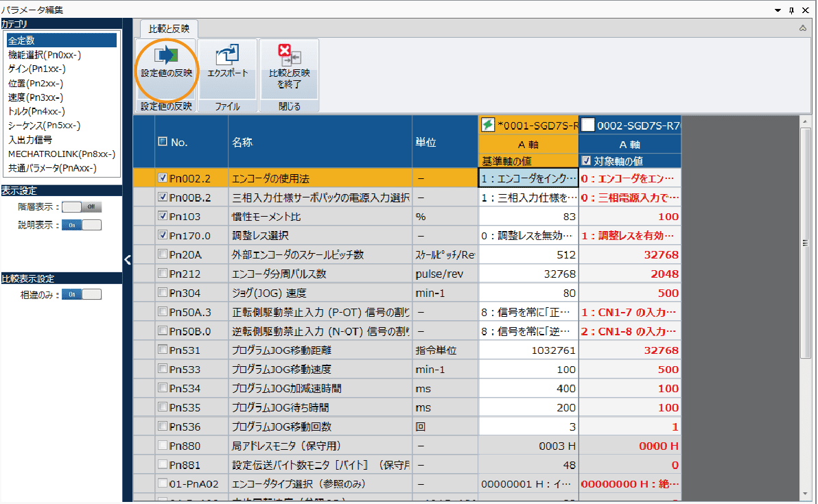The height and width of the screenshot is (504, 818).
Task: Toggle the 相違のみ switch
Action: coord(81,294)
